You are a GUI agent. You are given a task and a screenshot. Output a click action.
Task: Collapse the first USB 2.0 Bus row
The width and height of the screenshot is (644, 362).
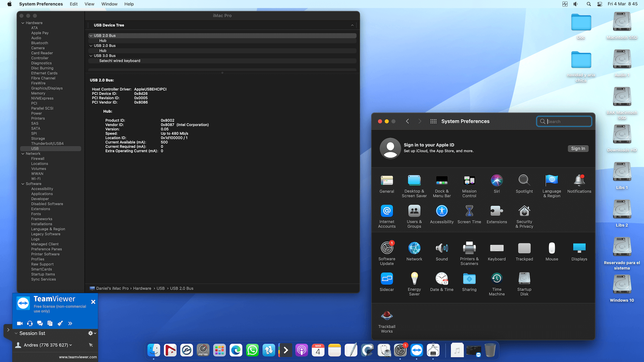91,36
